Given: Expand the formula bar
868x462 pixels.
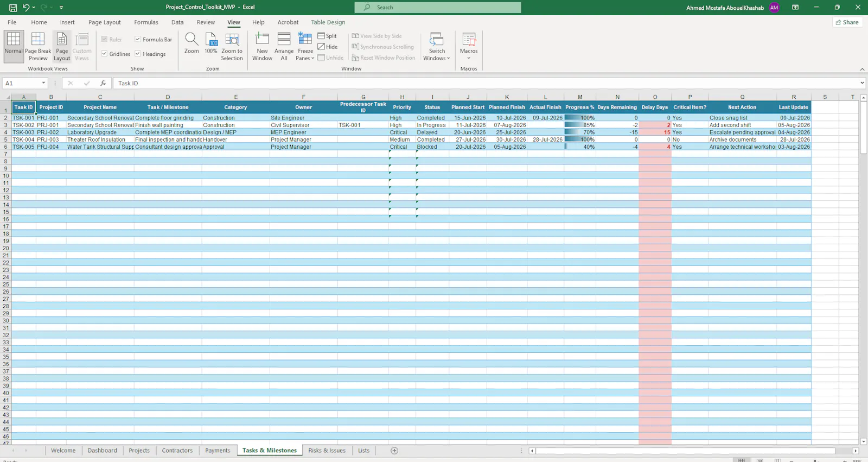Looking at the screenshot, I should pos(862,83).
